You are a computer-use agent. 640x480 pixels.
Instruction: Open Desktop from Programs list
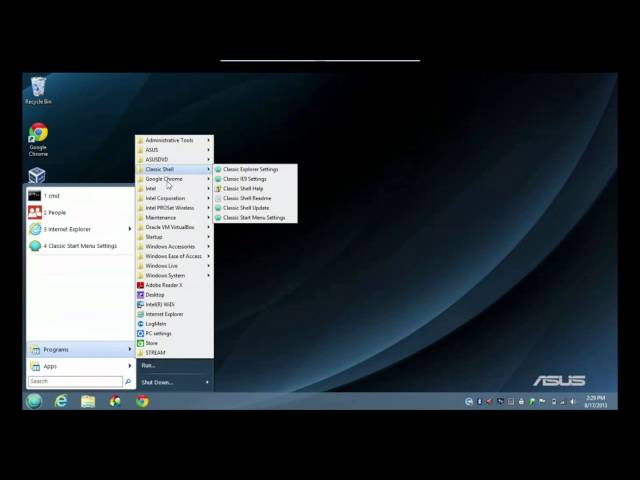pyautogui.click(x=174, y=295)
